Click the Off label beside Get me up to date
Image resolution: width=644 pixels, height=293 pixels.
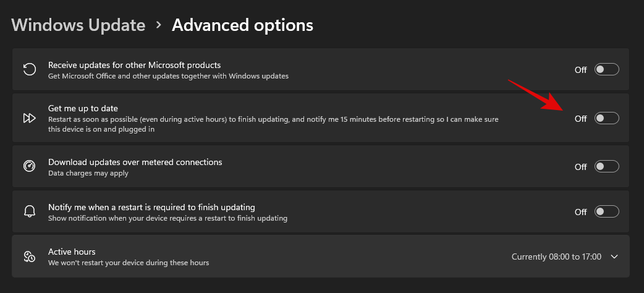(580, 119)
